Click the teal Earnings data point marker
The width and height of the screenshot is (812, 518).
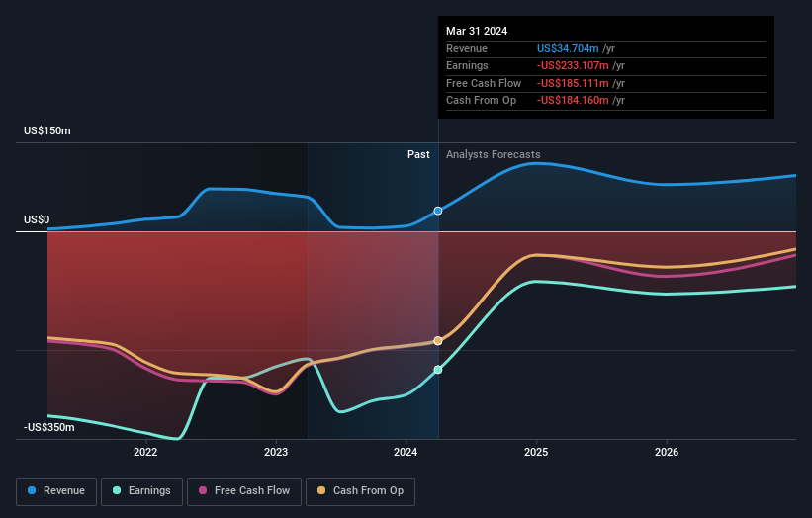click(438, 370)
